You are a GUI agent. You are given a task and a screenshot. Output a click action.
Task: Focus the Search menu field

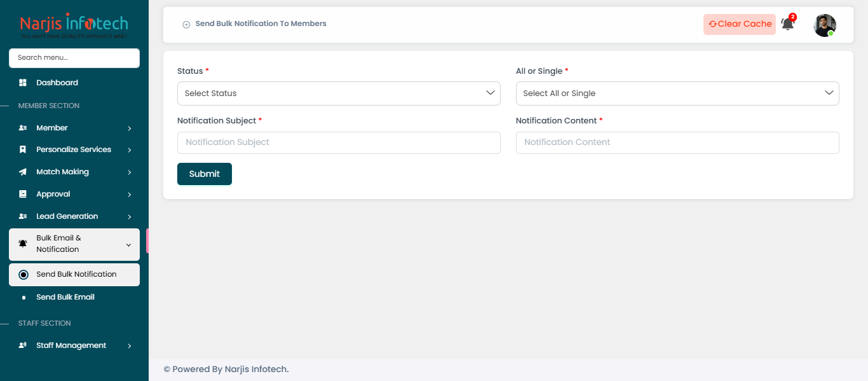tap(74, 58)
